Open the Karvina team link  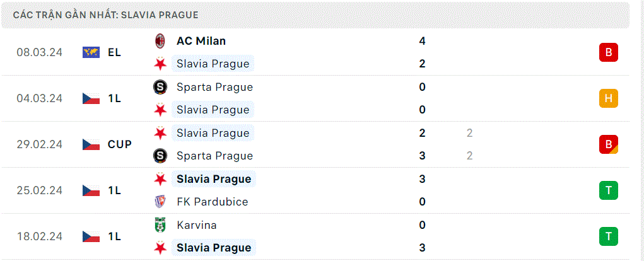pos(197,225)
